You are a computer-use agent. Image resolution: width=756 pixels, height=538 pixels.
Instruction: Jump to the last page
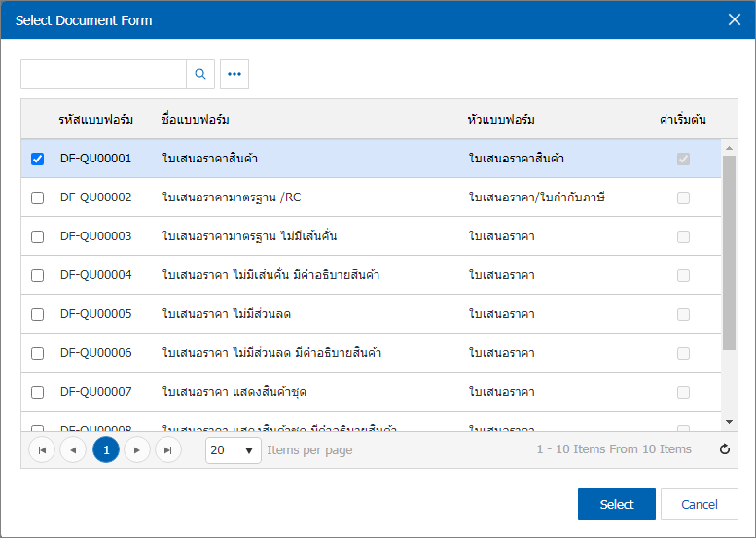[168, 449]
